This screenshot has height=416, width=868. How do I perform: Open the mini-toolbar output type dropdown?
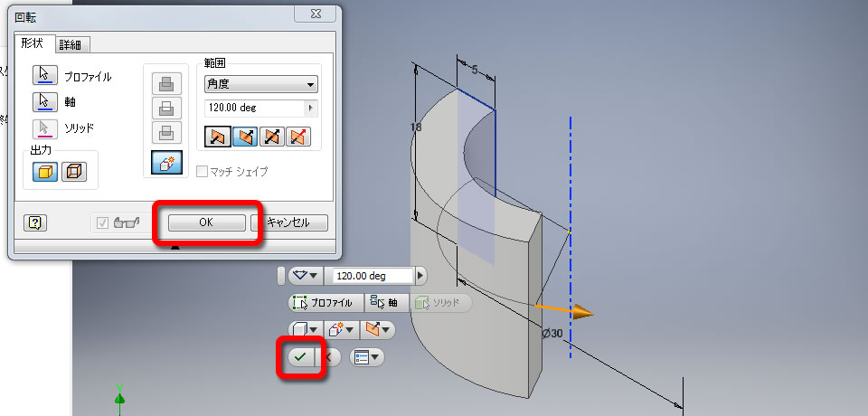point(305,330)
